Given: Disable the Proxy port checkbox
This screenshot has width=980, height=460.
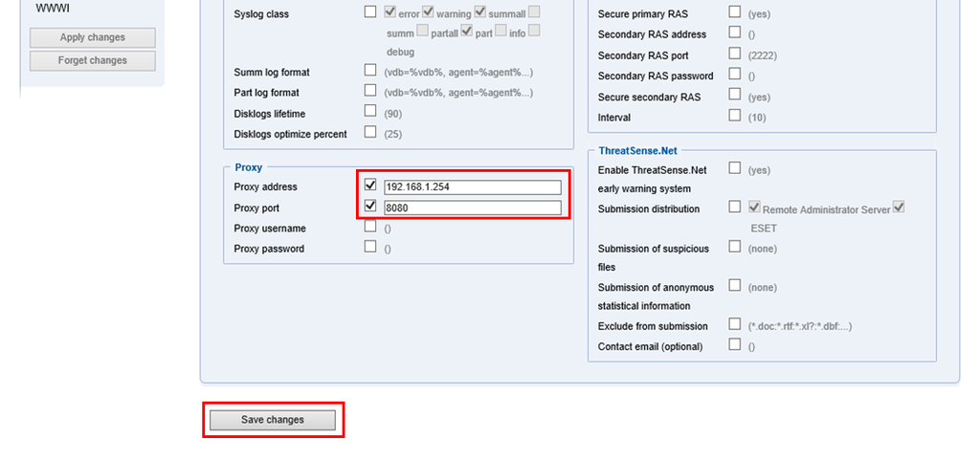Looking at the screenshot, I should (370, 207).
